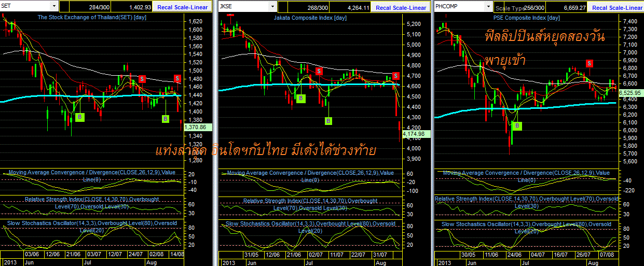Select B marker above 21/06 in SET chart
The height and width of the screenshot is (266, 644).
(x=79, y=117)
